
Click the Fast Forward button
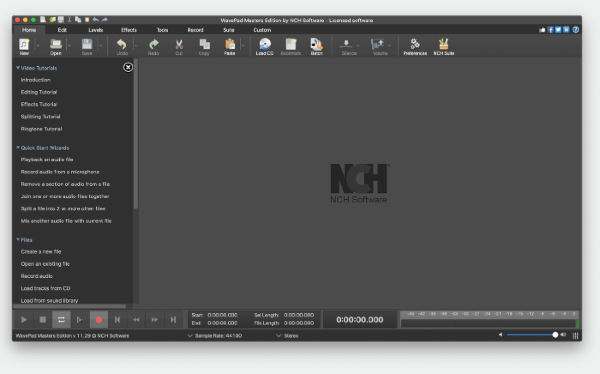pyautogui.click(x=155, y=319)
